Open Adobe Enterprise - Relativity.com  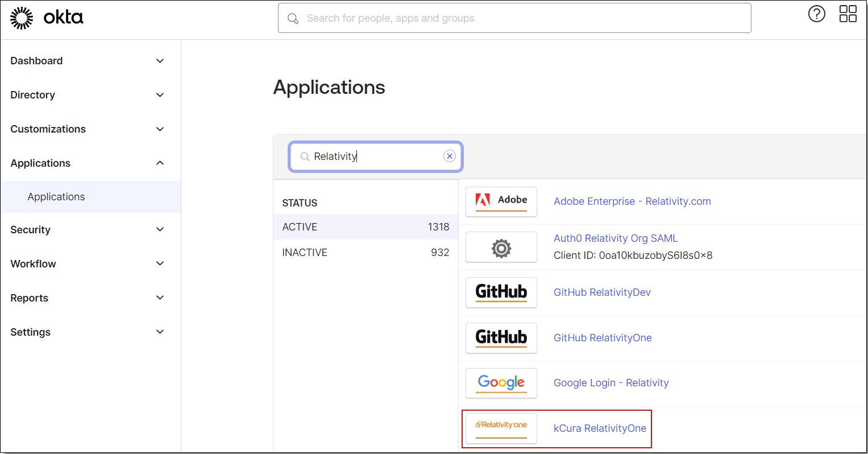coord(632,201)
